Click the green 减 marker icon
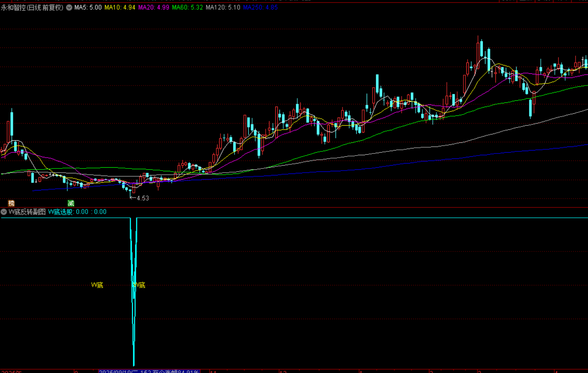Viewport: 588px width, 373px height. tap(71, 203)
